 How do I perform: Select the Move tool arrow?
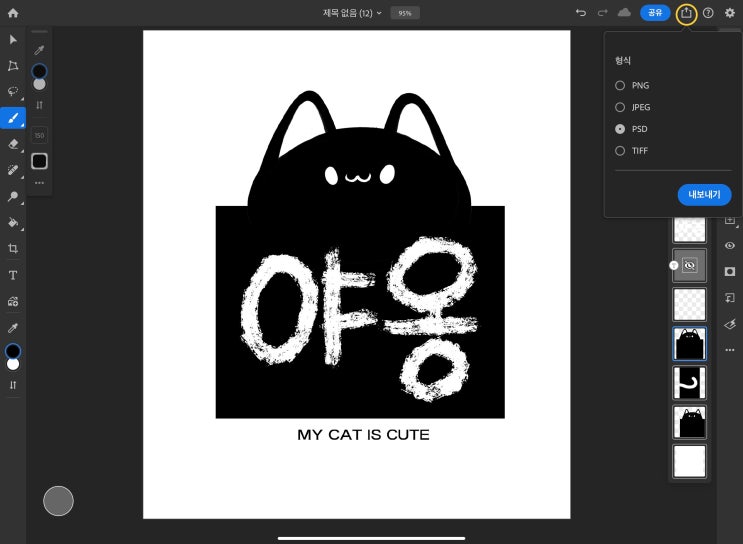pos(13,39)
